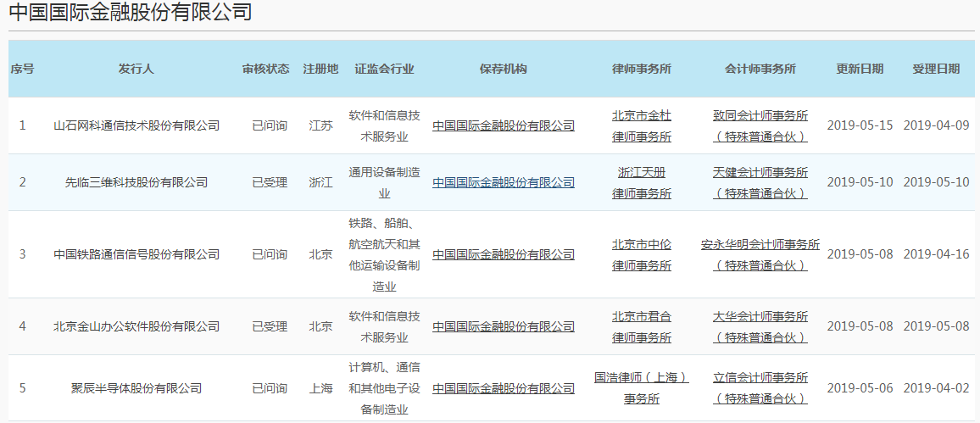Click status 已问询 in 中国铁路通信信号 row
Image resolution: width=980 pixels, height=423 pixels.
(270, 254)
